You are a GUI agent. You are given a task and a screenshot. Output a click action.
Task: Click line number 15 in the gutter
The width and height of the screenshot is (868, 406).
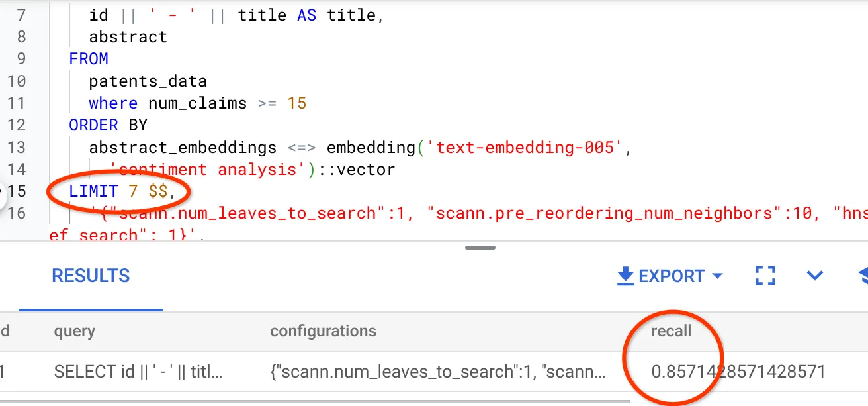click(x=17, y=191)
